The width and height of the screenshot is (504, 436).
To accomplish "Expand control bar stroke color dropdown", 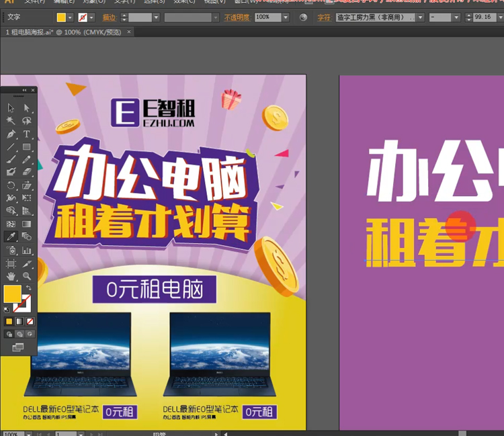I will pos(91,17).
